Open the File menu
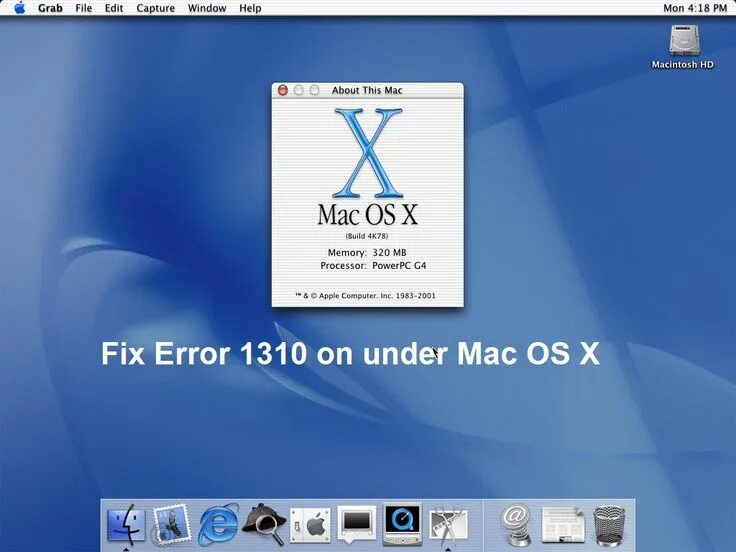The height and width of the screenshot is (552, 736). click(84, 8)
